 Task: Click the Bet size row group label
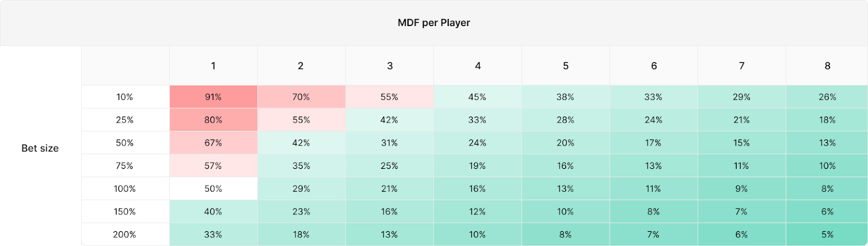(x=40, y=148)
